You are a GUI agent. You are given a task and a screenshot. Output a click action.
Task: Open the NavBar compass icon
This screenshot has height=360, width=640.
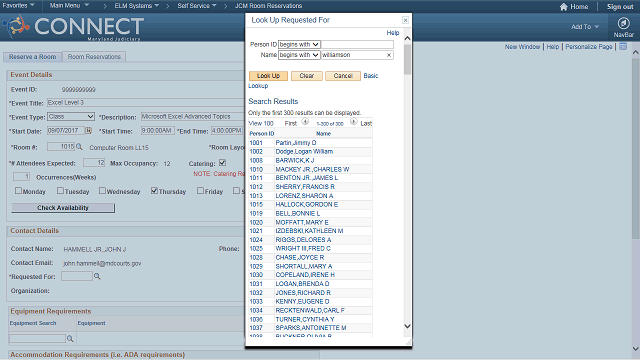pos(623,23)
